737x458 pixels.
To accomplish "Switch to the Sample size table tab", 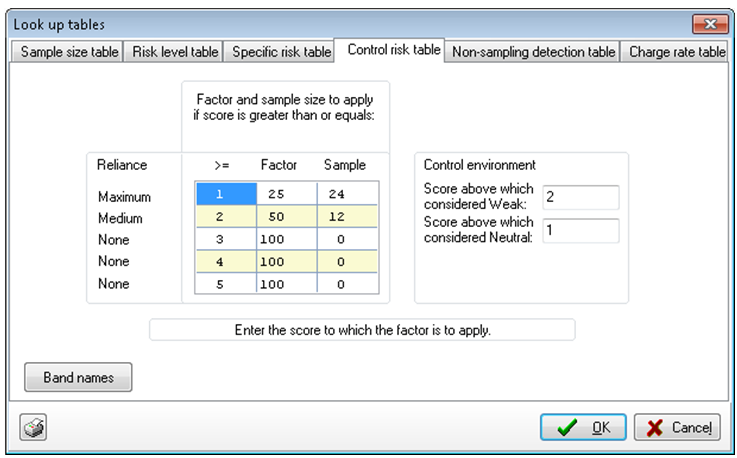I will point(67,51).
